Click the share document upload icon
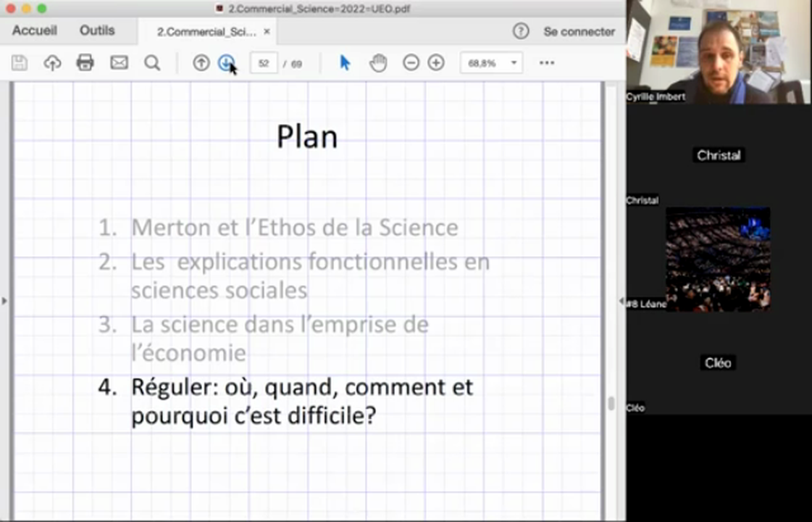The image size is (812, 522). click(51, 63)
